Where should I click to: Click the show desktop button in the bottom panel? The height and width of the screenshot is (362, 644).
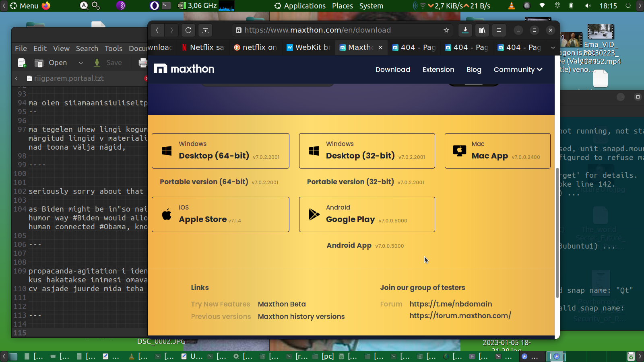coord(13,356)
